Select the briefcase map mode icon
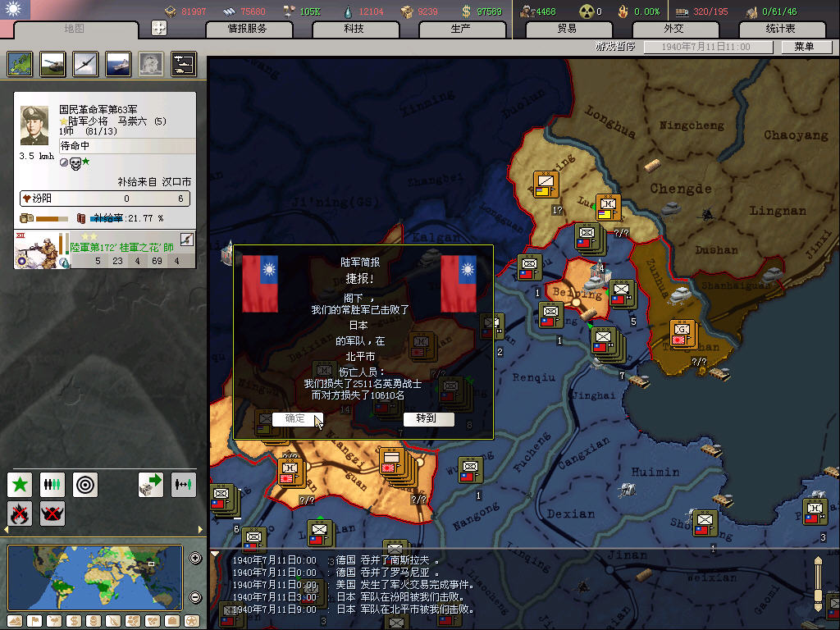Image resolution: width=840 pixels, height=630 pixels. point(172,621)
